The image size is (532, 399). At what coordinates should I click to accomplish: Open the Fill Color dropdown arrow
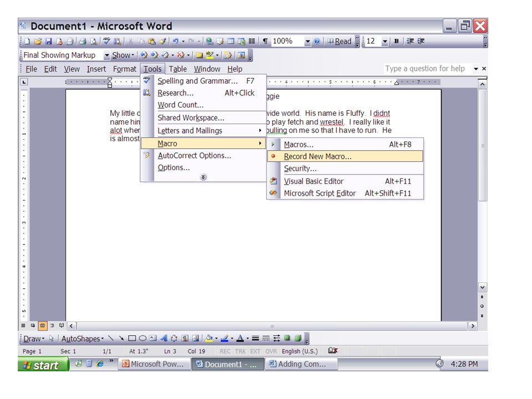[x=217, y=339]
